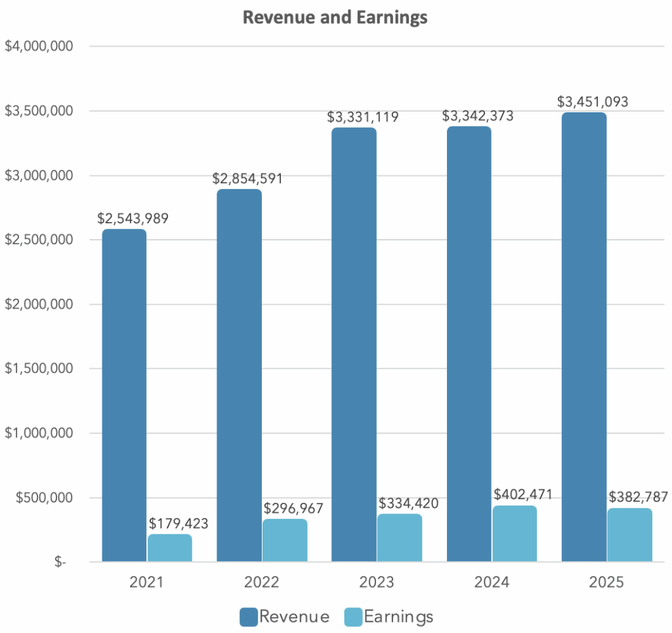Select the 2021 Revenue bar
The width and height of the screenshot is (672, 633).
[x=124, y=395]
